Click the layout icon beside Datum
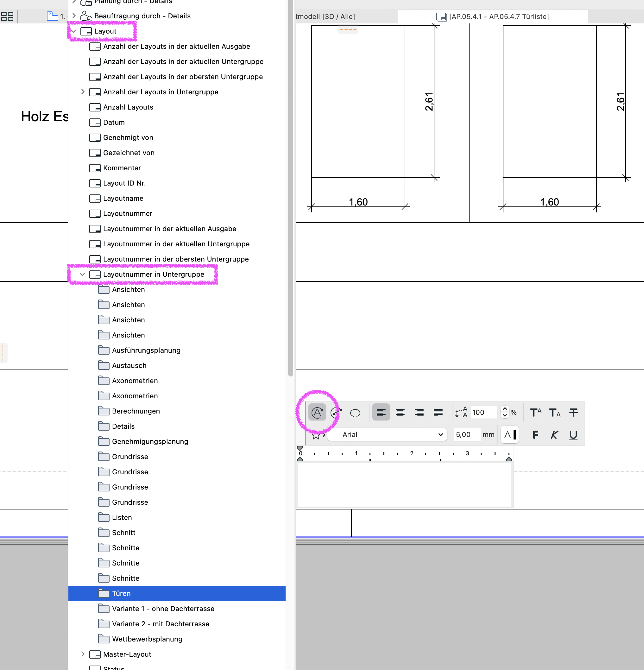This screenshot has width=644, height=670. point(95,122)
